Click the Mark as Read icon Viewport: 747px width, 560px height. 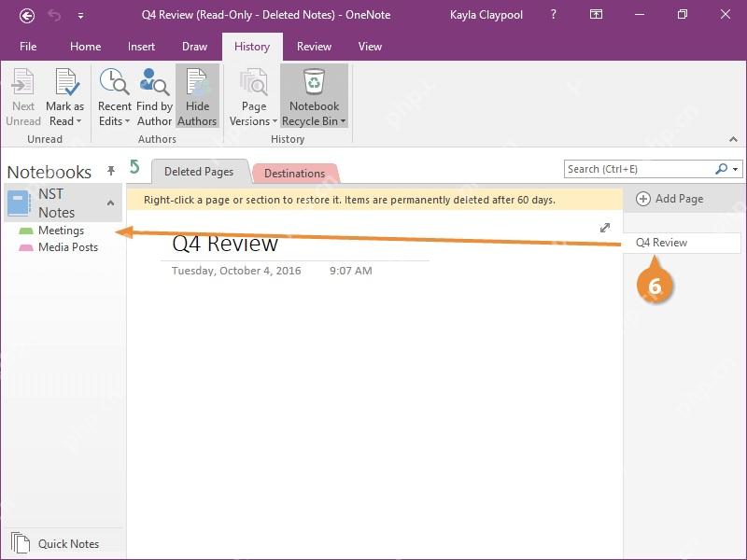(66, 82)
